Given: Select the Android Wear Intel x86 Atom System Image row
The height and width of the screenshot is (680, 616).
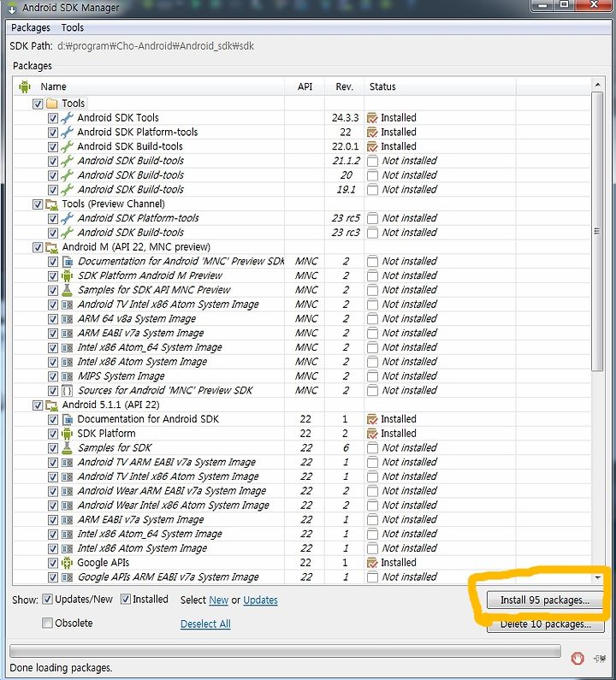Looking at the screenshot, I should [301, 506].
